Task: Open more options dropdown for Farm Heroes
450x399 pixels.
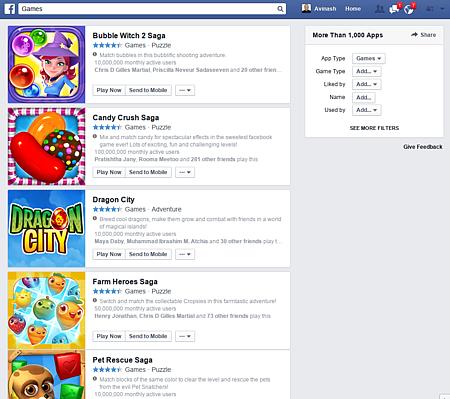Action: pyautogui.click(x=185, y=336)
